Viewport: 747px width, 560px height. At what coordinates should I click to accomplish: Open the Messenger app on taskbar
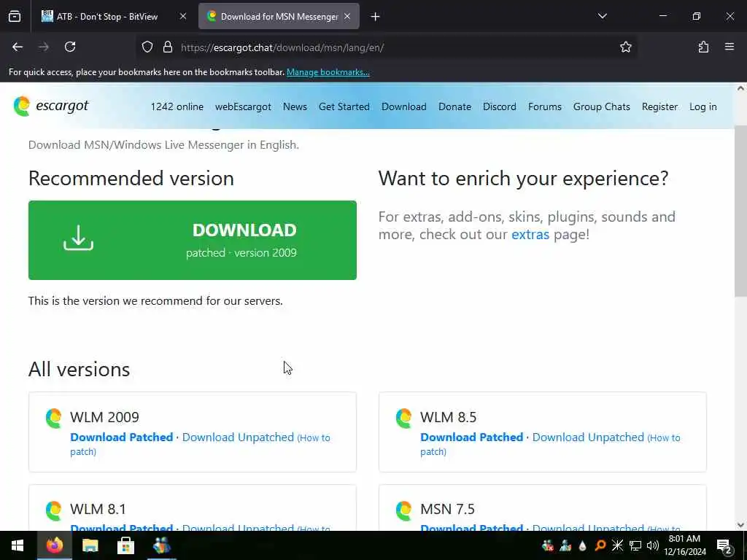[161, 545]
